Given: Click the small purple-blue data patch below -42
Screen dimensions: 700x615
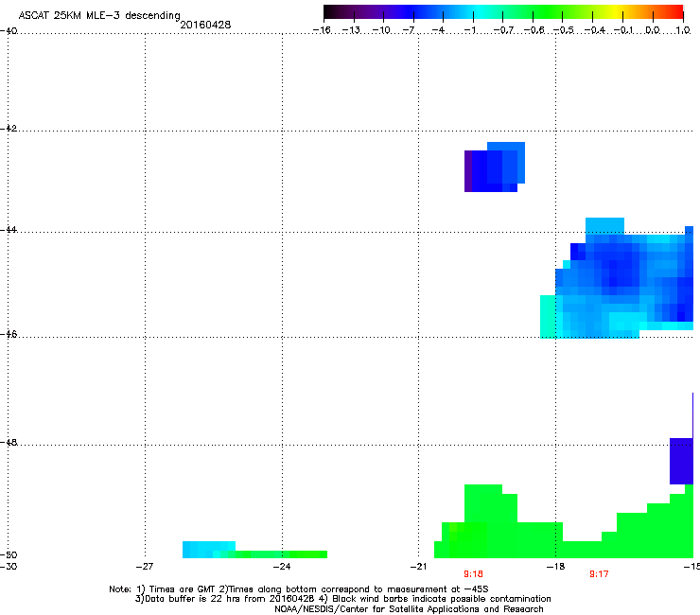Looking at the screenshot, I should pos(495,167).
